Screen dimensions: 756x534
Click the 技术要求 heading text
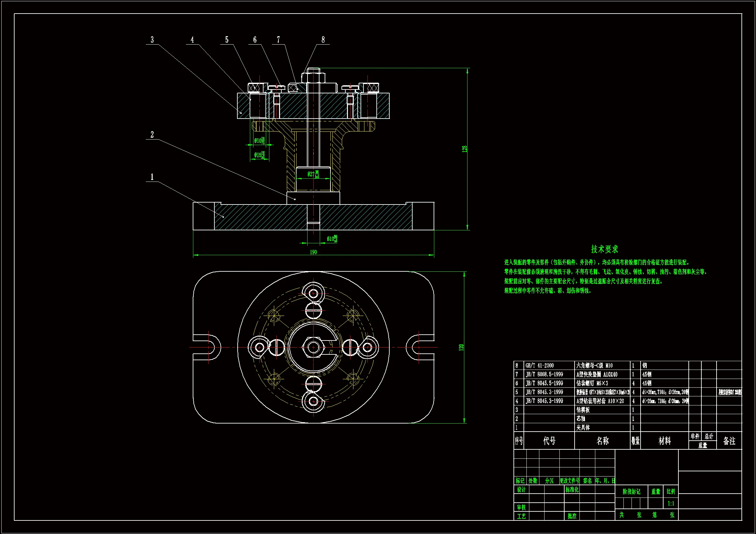coord(604,249)
